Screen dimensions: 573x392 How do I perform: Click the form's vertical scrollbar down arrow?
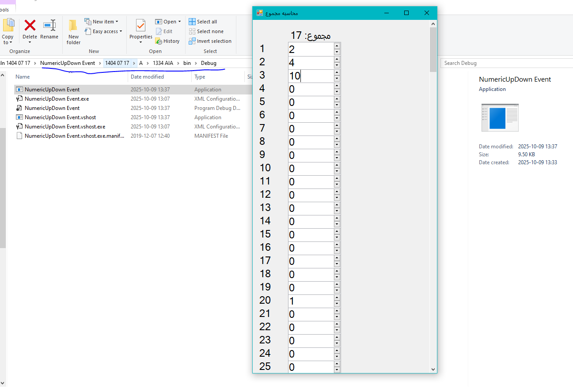(433, 369)
